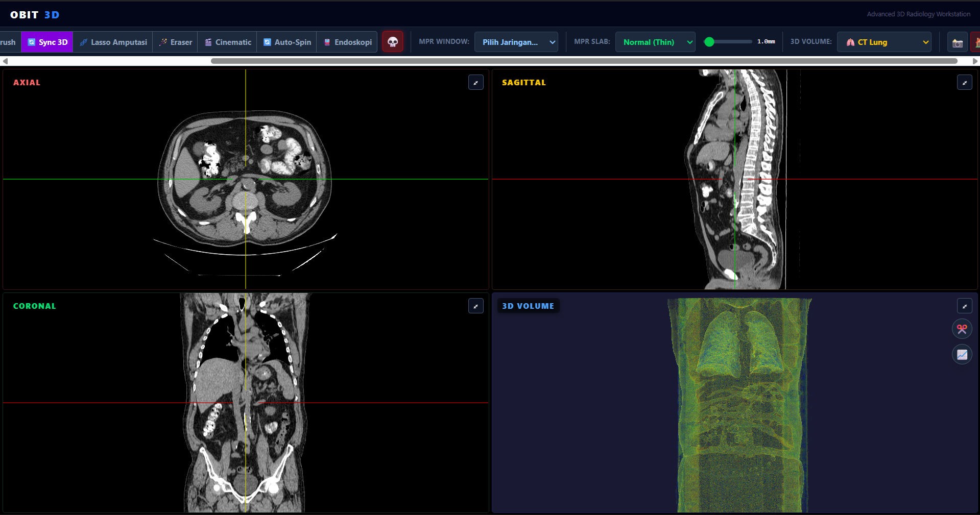Open the MPR Slab Normal (Thin) dropdown
This screenshot has width=980, height=515.
pyautogui.click(x=655, y=42)
